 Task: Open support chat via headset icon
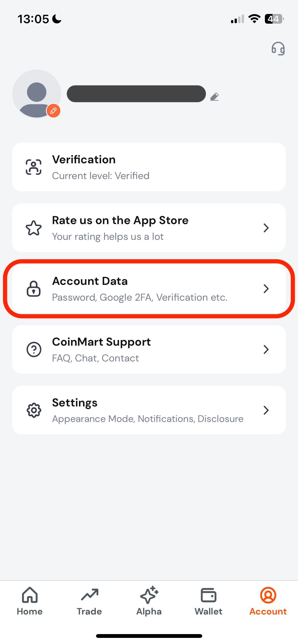(x=278, y=49)
